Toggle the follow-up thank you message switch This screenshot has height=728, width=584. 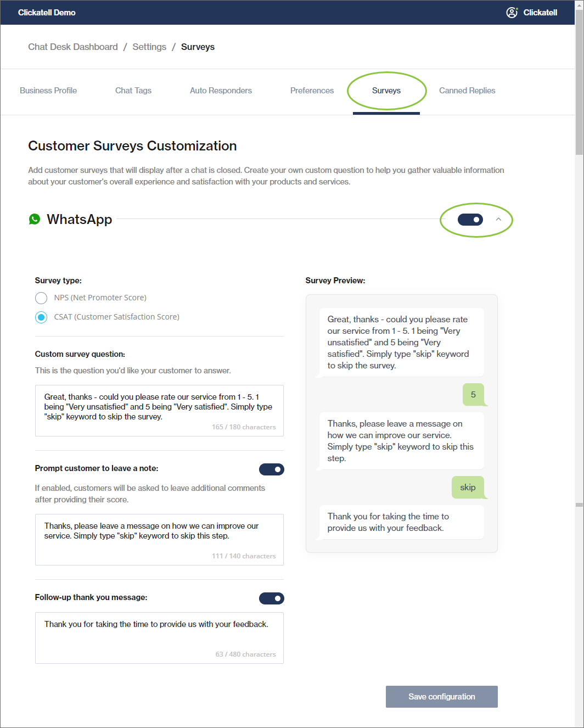[x=272, y=598]
